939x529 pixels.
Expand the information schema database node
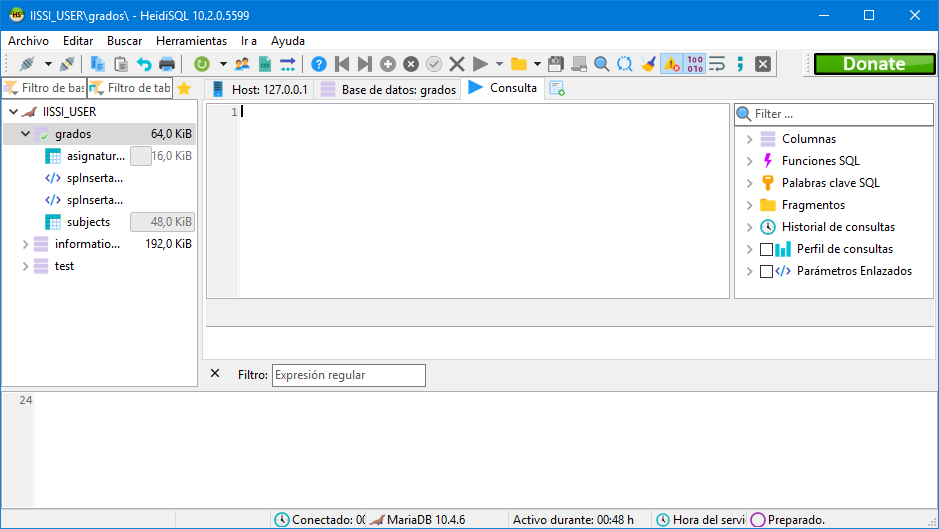tap(25, 244)
